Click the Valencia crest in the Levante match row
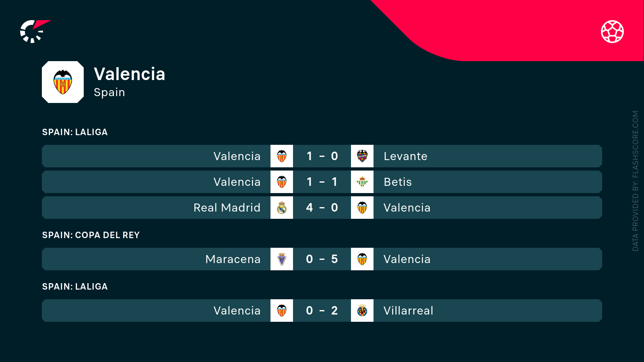This screenshot has height=362, width=644. point(282,156)
